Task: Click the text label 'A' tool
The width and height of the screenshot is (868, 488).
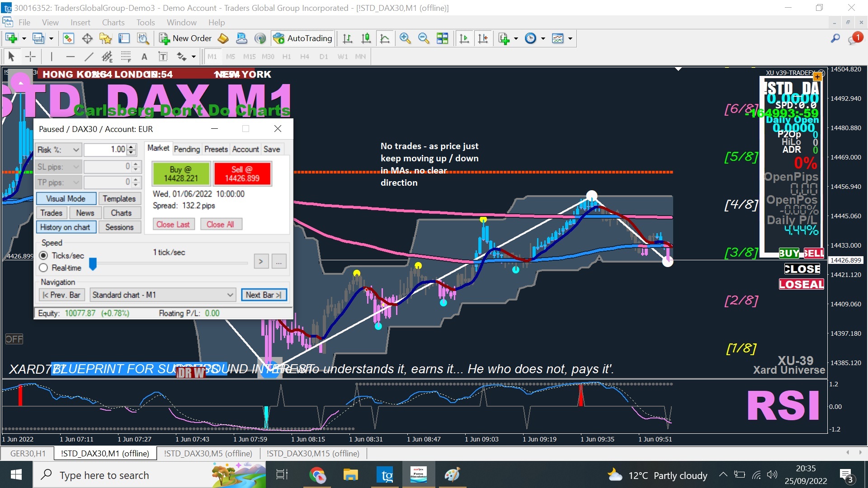Action: click(144, 56)
